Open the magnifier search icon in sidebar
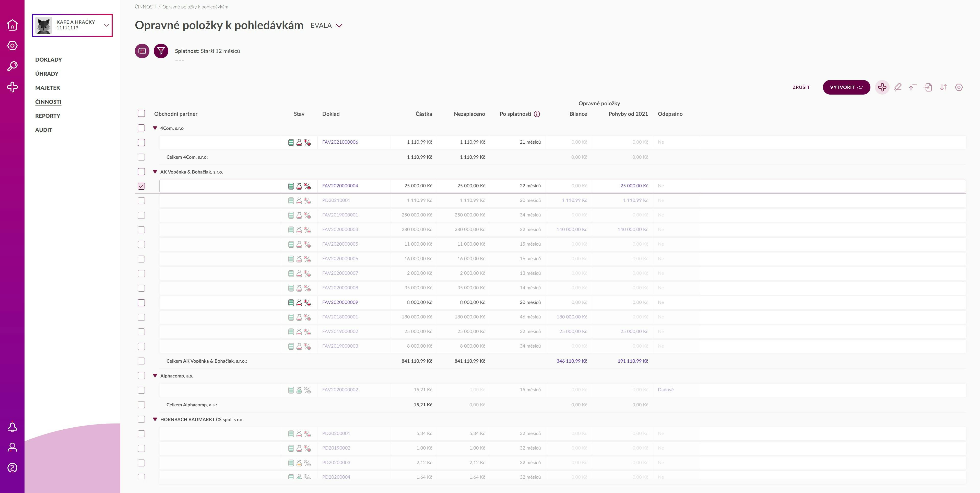The height and width of the screenshot is (493, 980). [12, 66]
